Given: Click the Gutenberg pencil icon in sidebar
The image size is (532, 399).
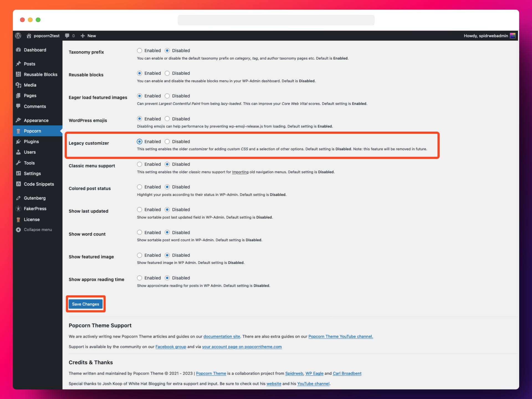Looking at the screenshot, I should [x=18, y=198].
